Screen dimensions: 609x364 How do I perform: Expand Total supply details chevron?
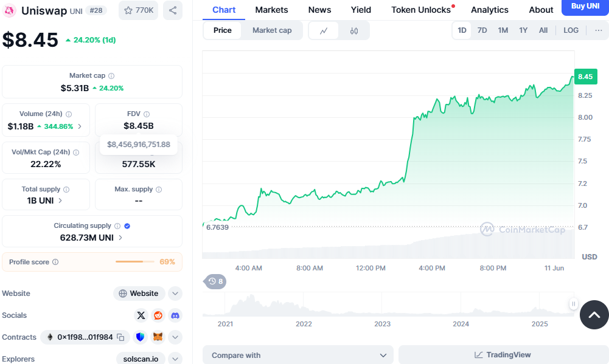coord(60,201)
